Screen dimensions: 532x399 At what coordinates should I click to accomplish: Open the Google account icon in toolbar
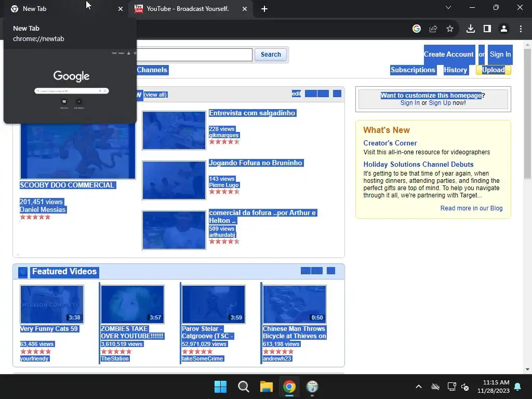(x=417, y=29)
